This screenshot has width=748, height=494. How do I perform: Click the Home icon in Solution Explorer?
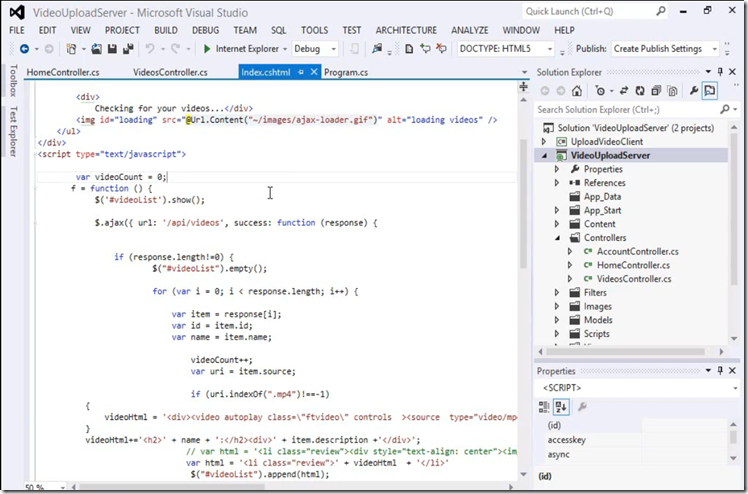[x=577, y=91]
